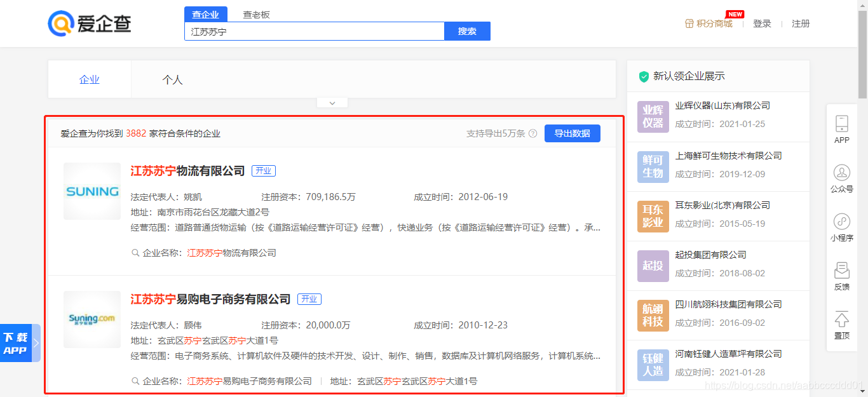Click the green shield icon beside 新认领企业展示
The image size is (868, 397).
(x=644, y=76)
